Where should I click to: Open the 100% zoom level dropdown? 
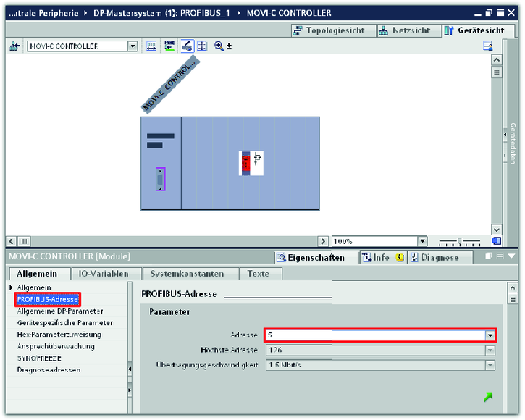[422, 241]
